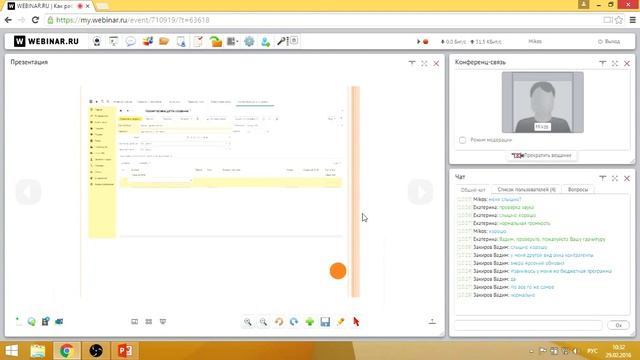The width and height of the screenshot is (640, 360).
Task: Pin the Конференц-связь panel
Action: [602, 63]
